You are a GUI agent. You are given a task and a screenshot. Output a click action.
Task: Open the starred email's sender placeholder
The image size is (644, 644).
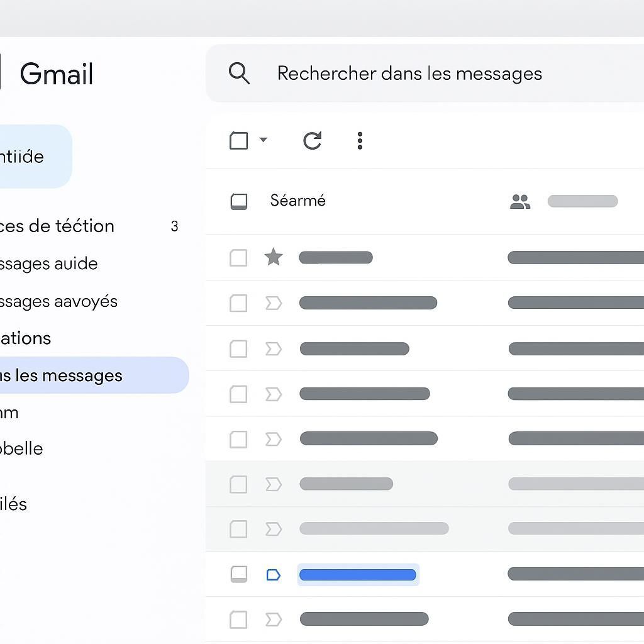[x=336, y=257]
